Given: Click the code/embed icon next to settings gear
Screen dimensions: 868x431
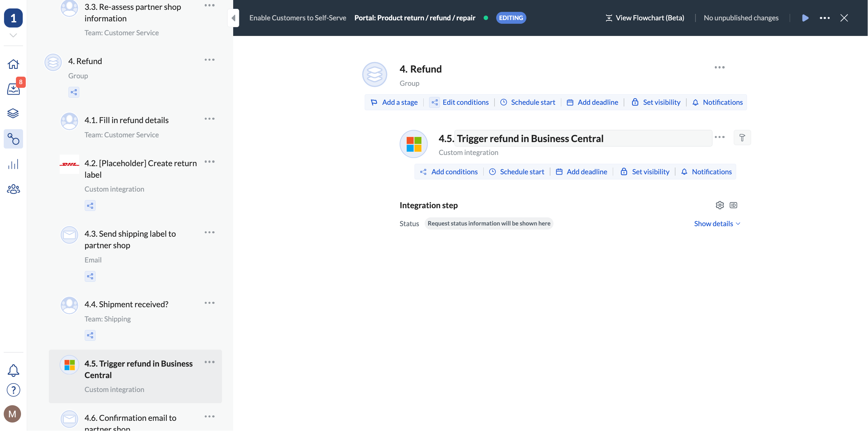Looking at the screenshot, I should click(733, 205).
